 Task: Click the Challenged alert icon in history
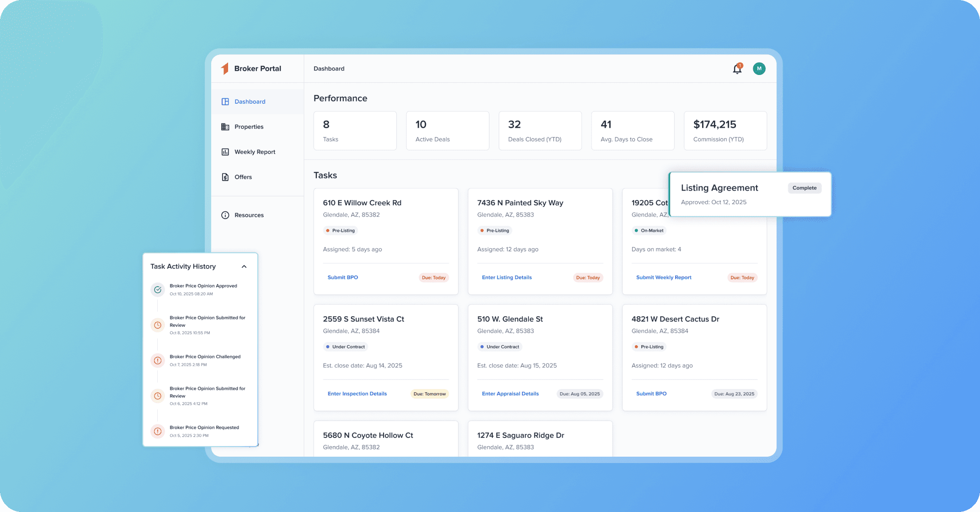pyautogui.click(x=158, y=360)
